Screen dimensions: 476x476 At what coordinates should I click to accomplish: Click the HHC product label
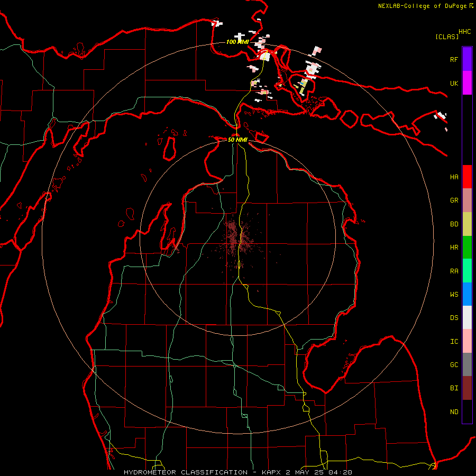[464, 32]
